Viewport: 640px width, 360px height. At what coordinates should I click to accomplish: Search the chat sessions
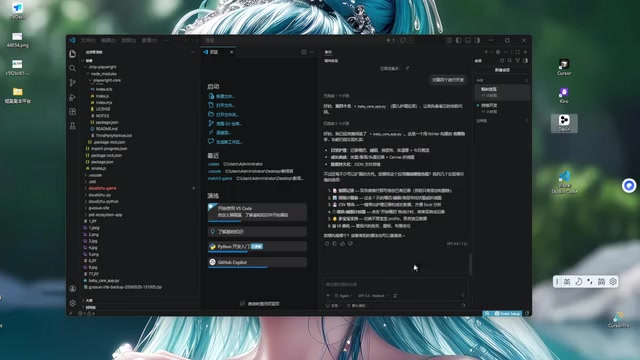[509, 61]
